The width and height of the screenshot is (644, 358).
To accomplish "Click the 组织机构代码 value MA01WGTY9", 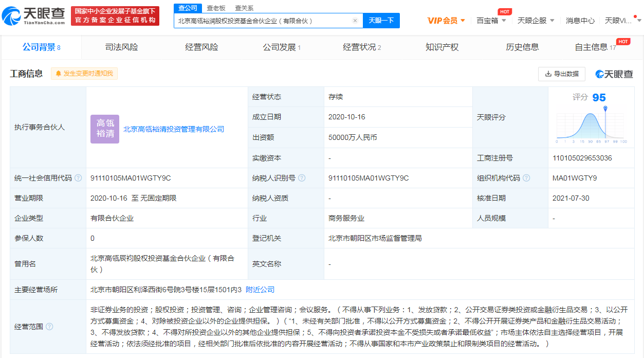I will (575, 178).
